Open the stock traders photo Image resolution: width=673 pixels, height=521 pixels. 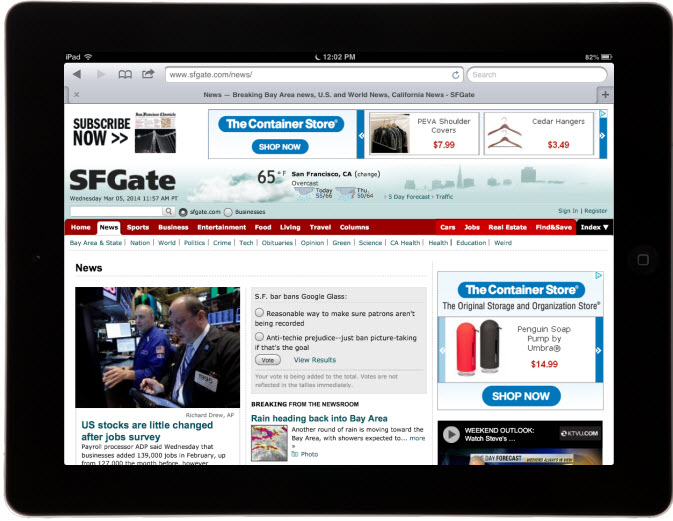[x=158, y=348]
